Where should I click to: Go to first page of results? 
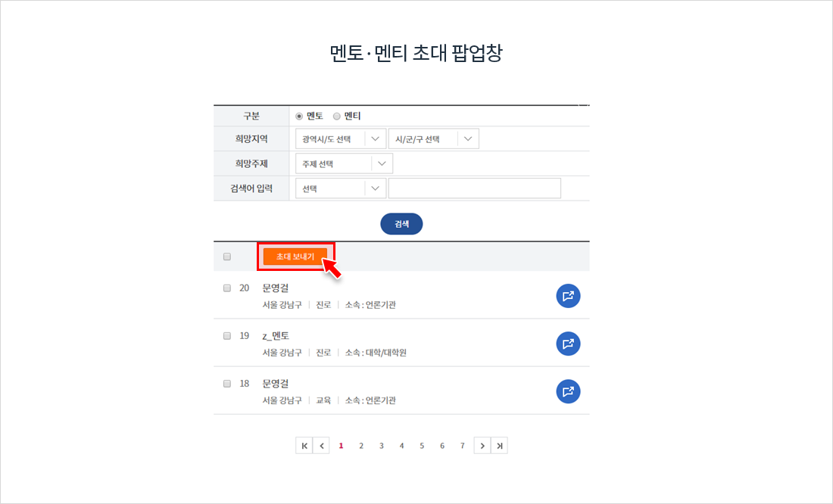(304, 446)
